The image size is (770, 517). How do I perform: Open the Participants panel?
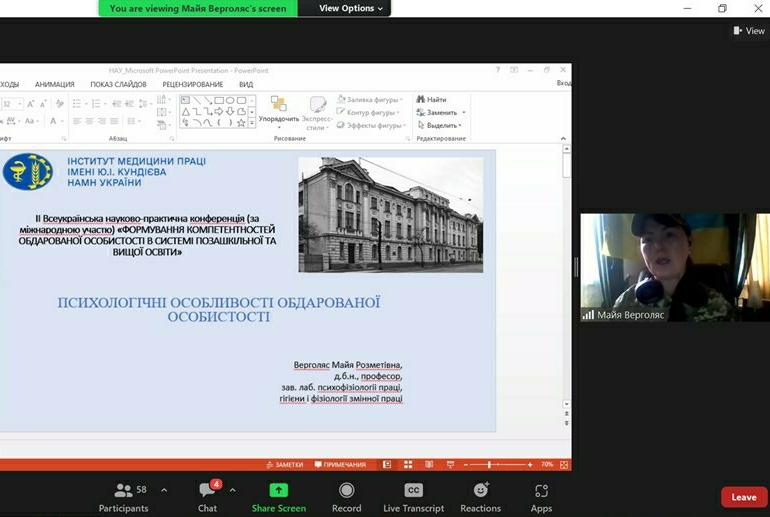[124, 496]
